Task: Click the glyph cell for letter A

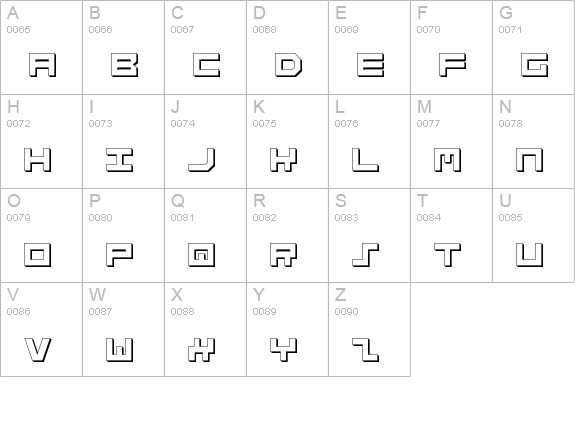Action: pos(41,47)
